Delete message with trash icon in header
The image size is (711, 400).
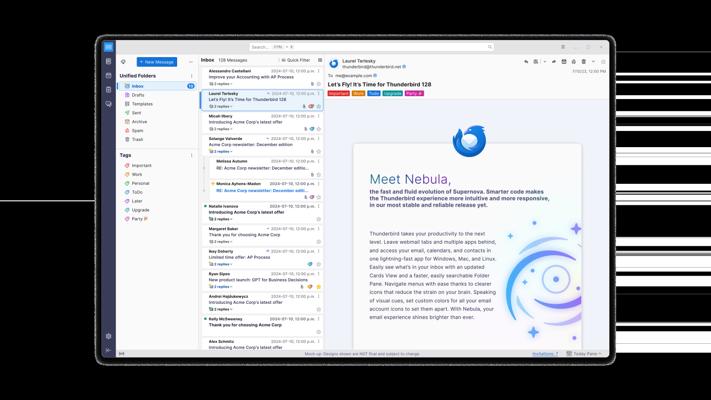point(584,62)
